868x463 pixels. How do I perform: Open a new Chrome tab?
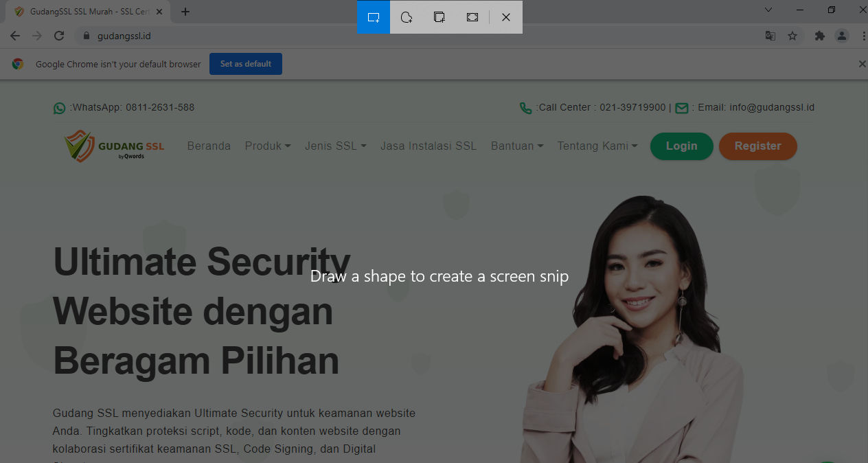[185, 12]
